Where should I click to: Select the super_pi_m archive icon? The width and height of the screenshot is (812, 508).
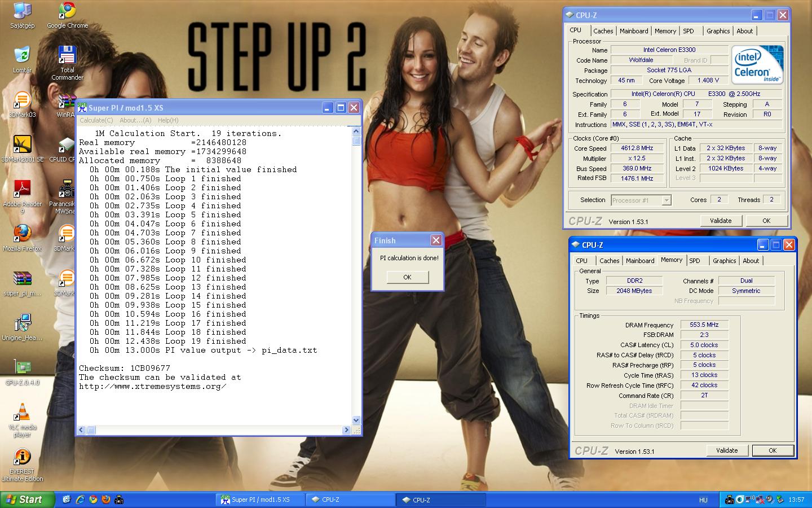coord(22,283)
